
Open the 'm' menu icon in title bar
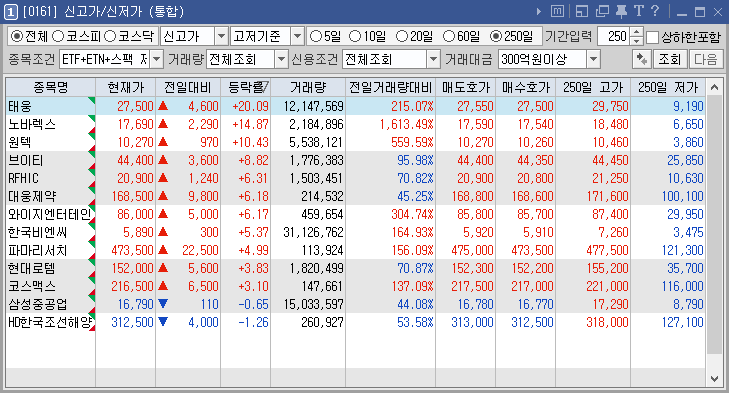click(x=557, y=11)
